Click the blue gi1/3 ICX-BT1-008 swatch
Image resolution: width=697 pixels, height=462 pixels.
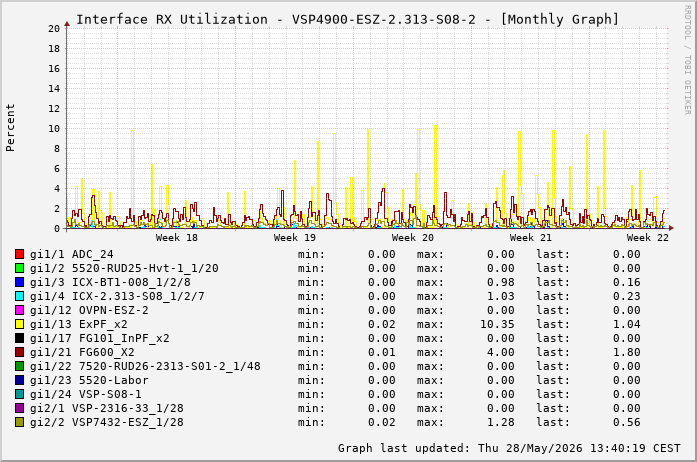coord(19,282)
